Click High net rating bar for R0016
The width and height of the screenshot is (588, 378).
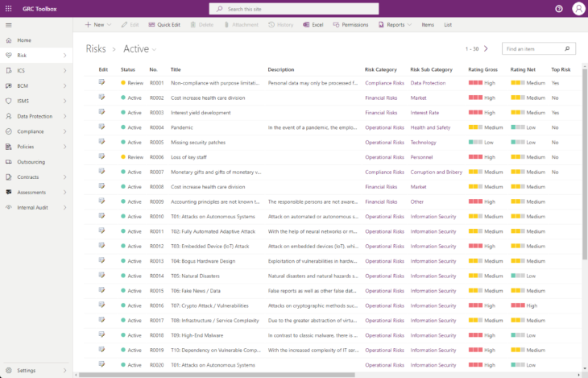[518, 305]
